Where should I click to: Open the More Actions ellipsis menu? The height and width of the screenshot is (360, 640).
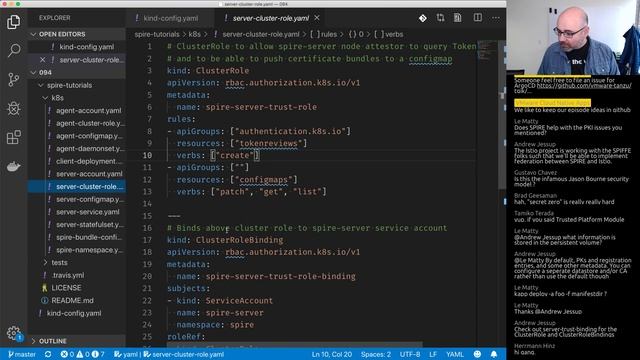(496, 18)
